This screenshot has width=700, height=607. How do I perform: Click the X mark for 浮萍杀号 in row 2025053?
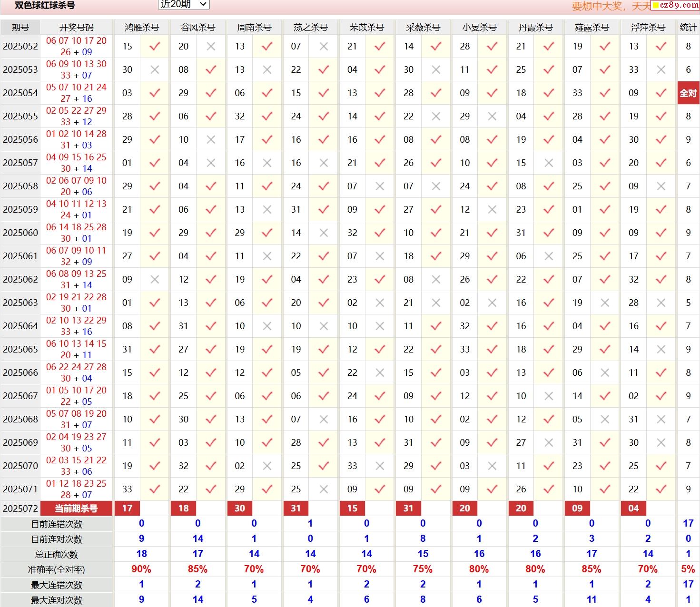661,69
